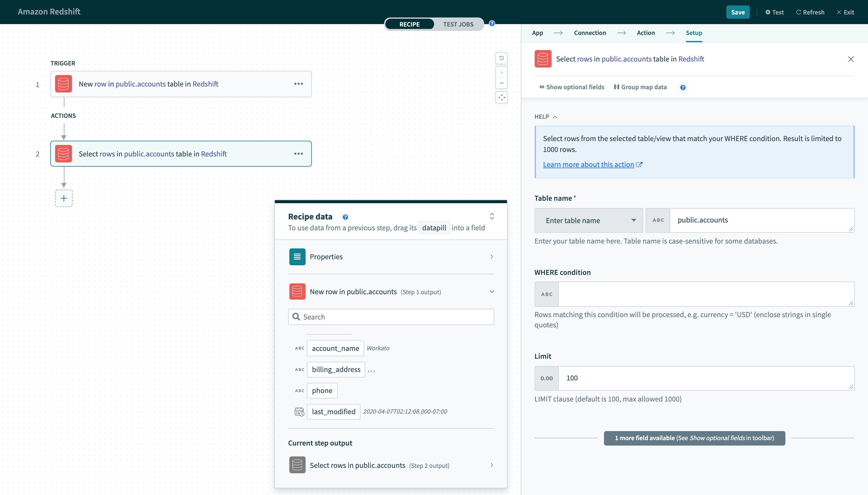Screen dimensions: 868x495
Task: Open trigger step options (three dots) menu
Action: click(298, 84)
